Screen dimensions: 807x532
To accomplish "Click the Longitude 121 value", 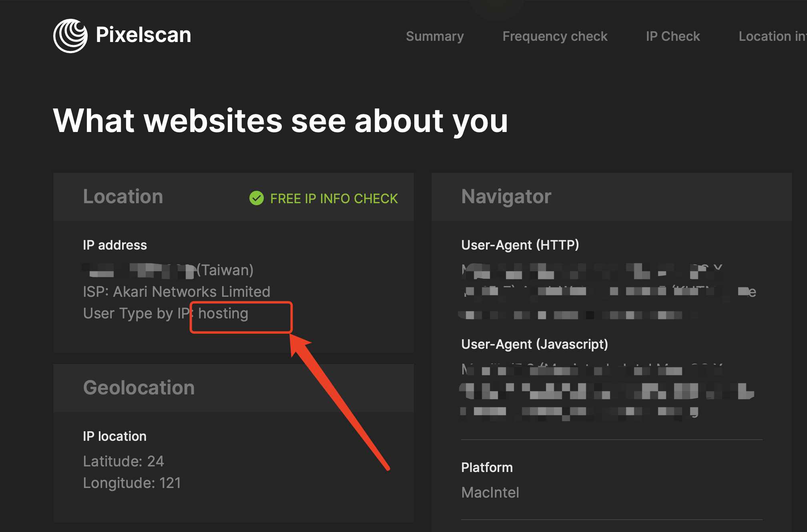I will pos(132,483).
